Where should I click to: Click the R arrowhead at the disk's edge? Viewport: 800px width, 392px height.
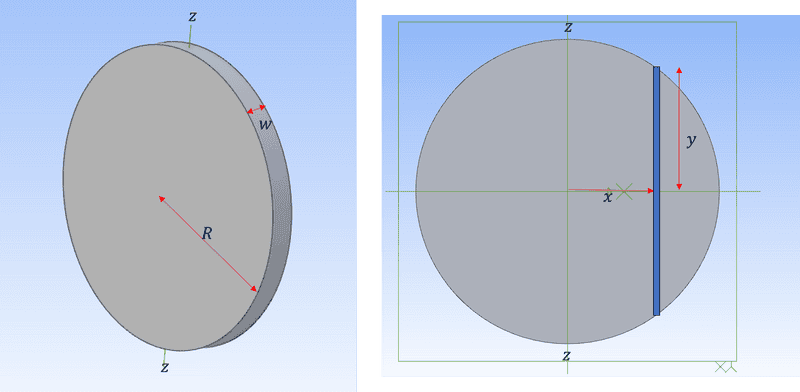[x=254, y=289]
